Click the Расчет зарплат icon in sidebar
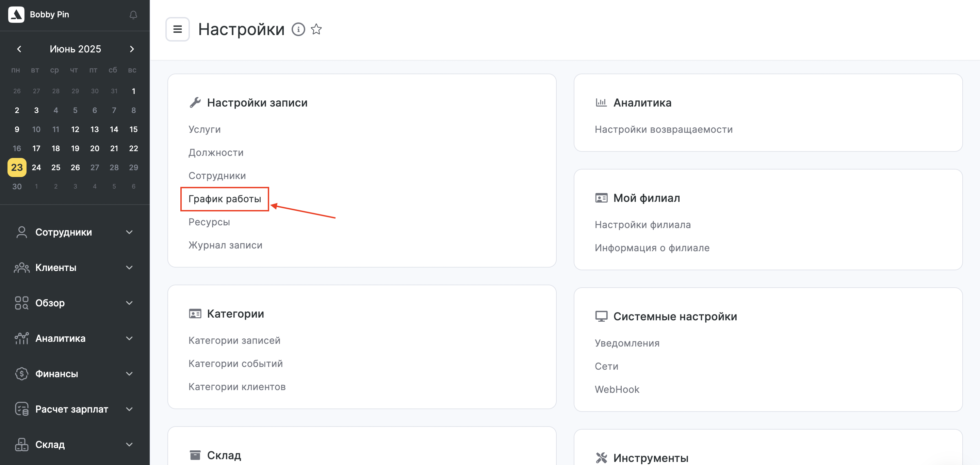Viewport: 980px width, 465px height. (22, 409)
